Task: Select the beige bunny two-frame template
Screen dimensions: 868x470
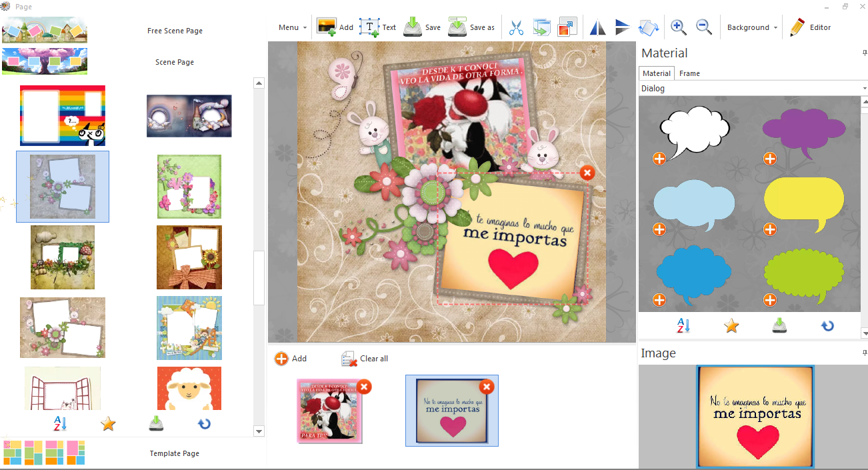Action: click(63, 327)
